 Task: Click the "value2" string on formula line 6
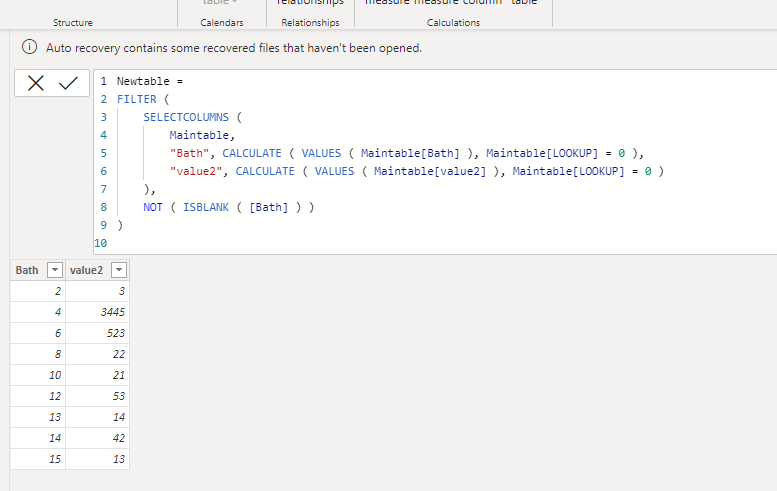point(196,171)
